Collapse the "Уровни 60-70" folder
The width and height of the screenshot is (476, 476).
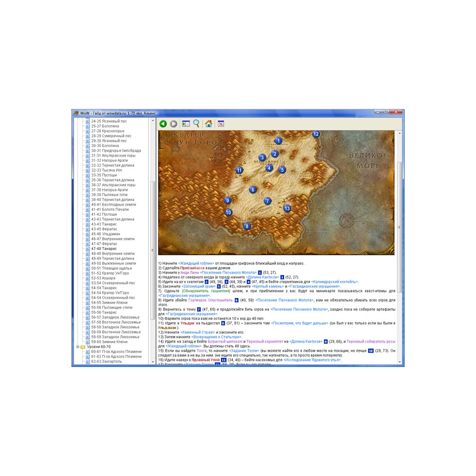[x=77, y=347]
